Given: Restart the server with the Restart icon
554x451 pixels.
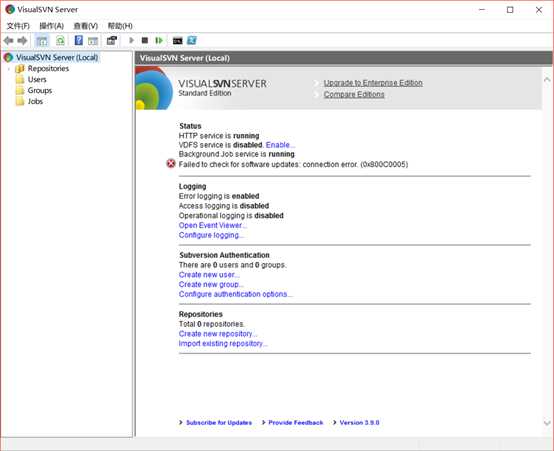Looking at the screenshot, I should coord(159,40).
